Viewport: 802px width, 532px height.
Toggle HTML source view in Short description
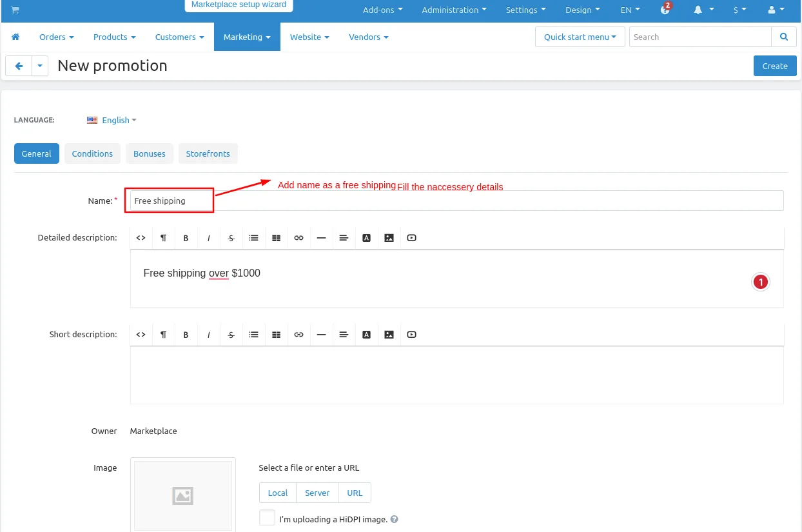pyautogui.click(x=141, y=335)
